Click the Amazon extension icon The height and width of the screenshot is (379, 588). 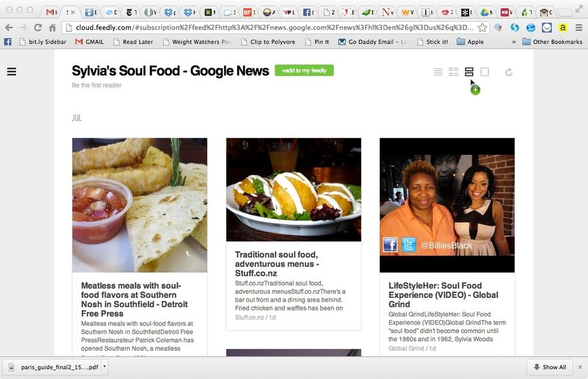(x=562, y=28)
